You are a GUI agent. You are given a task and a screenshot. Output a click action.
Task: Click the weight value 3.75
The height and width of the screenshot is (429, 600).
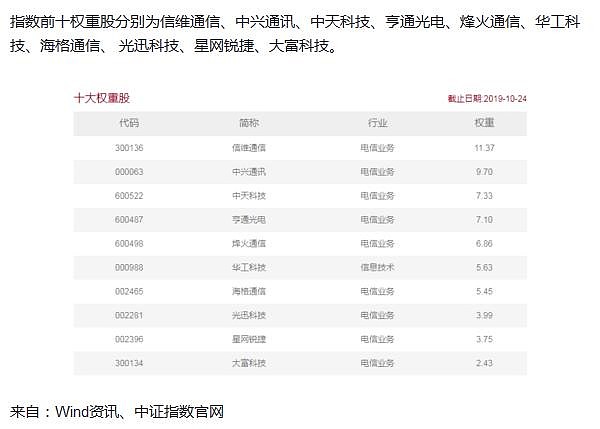[484, 339]
